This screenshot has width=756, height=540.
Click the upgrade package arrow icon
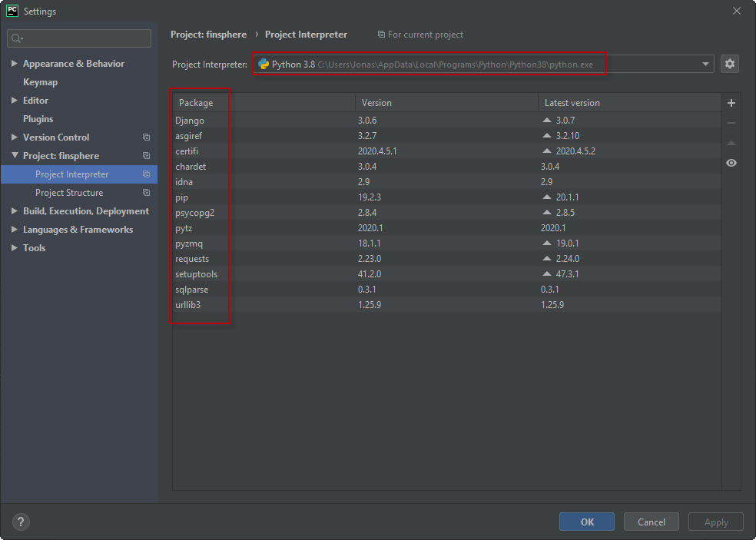tap(731, 143)
